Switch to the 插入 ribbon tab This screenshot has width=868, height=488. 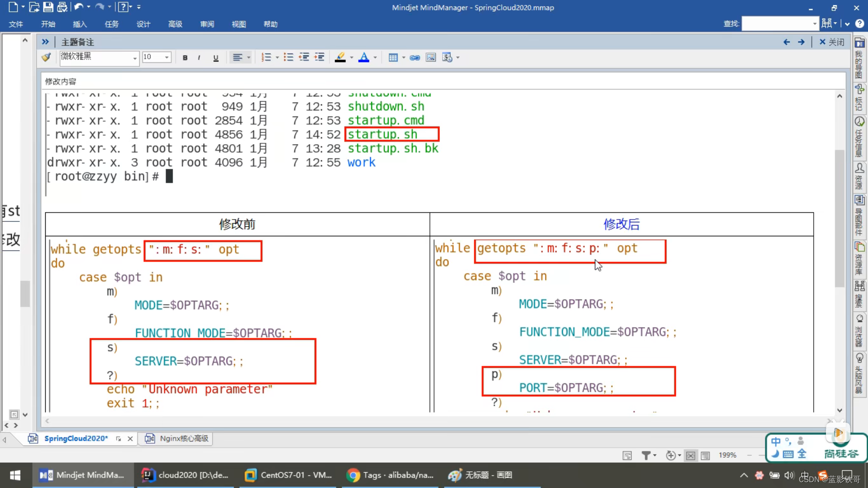(80, 24)
